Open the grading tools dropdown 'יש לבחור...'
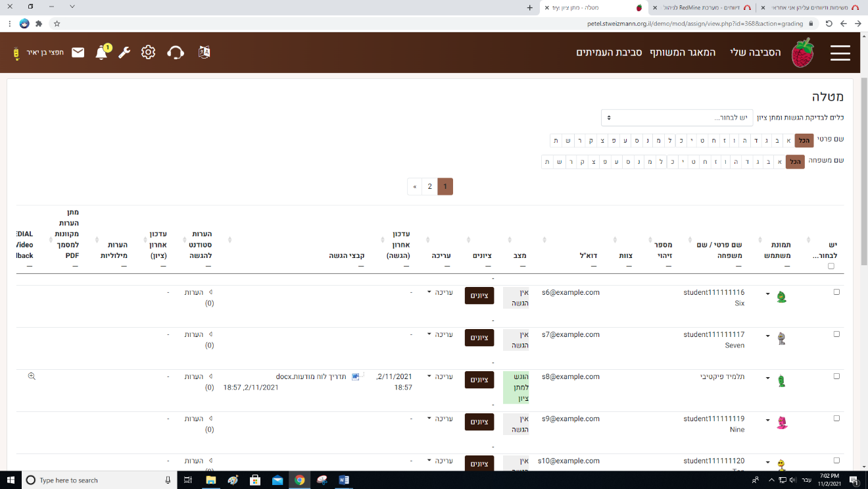 click(x=676, y=118)
